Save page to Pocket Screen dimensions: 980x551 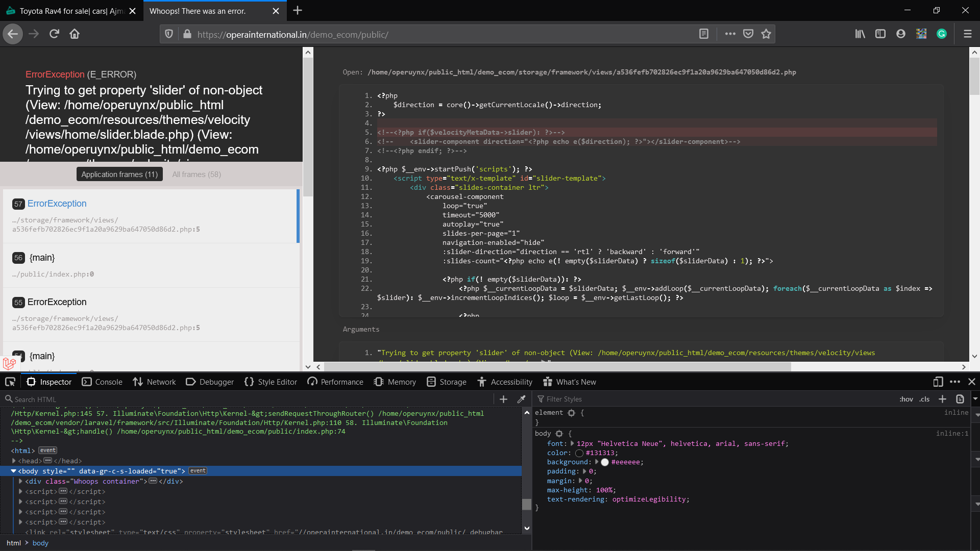pos(748,34)
